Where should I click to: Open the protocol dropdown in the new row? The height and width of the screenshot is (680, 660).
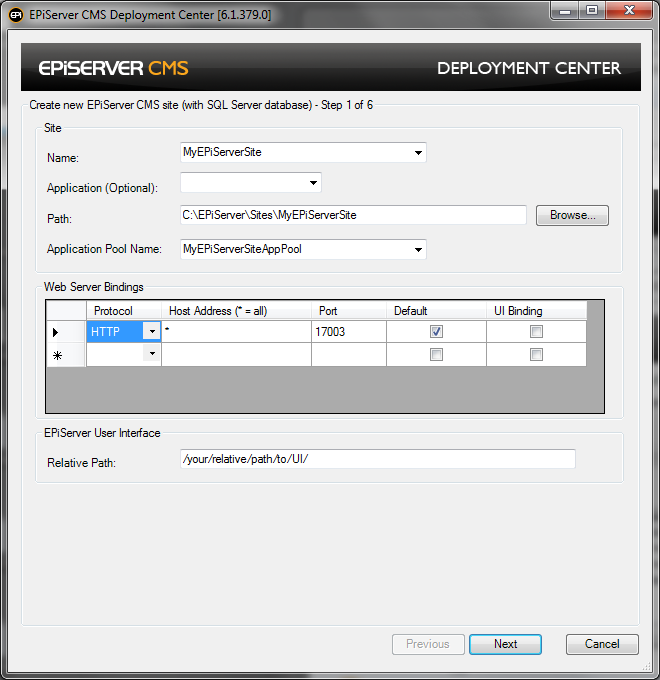(x=151, y=354)
